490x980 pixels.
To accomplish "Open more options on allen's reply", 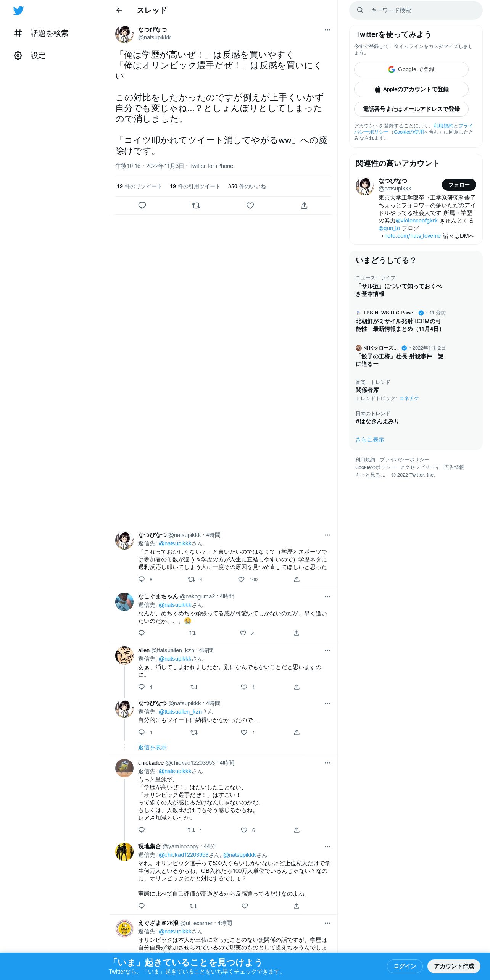I will (327, 650).
